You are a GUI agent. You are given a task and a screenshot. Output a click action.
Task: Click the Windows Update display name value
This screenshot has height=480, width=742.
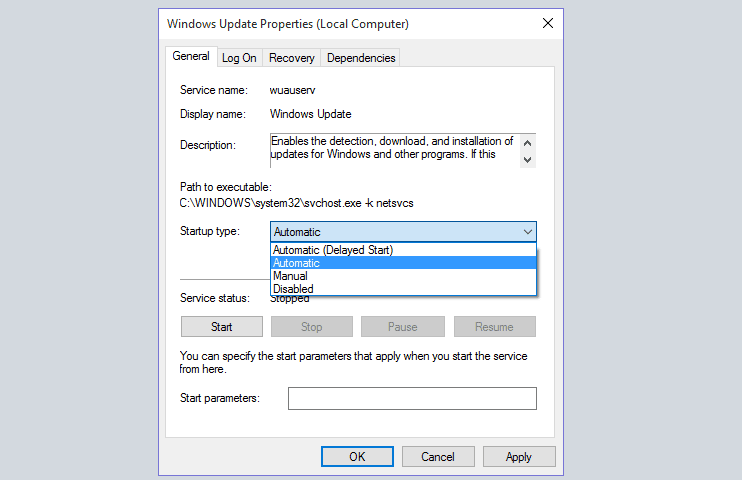tap(310, 114)
